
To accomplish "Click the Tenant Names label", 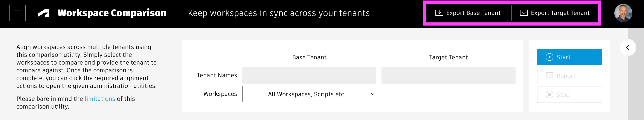I will [217, 75].
